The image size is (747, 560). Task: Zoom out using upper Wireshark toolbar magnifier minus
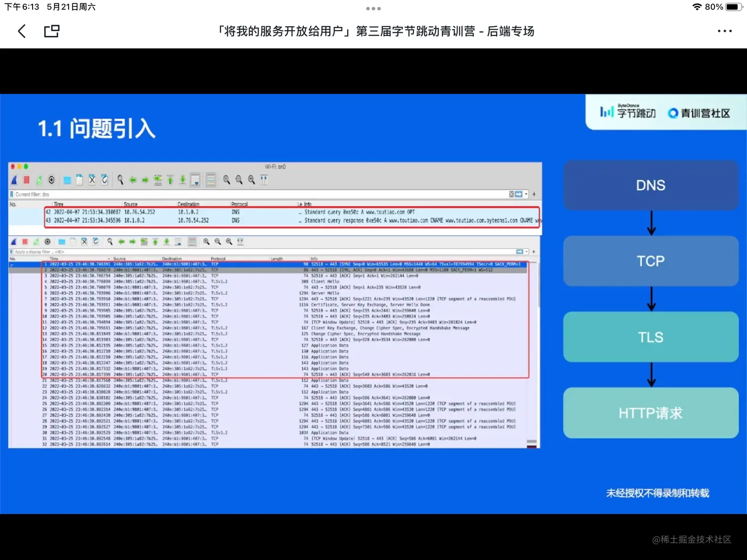click(239, 180)
